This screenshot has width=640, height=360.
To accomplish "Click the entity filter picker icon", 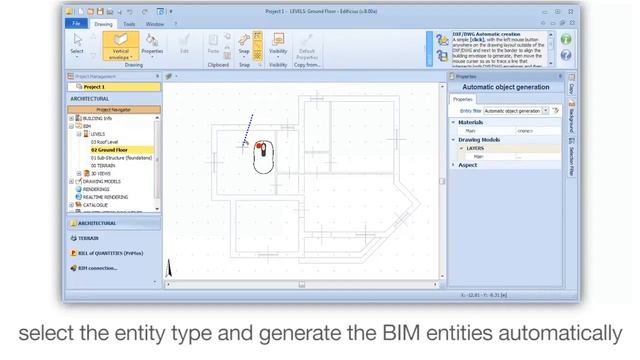I will tap(556, 111).
